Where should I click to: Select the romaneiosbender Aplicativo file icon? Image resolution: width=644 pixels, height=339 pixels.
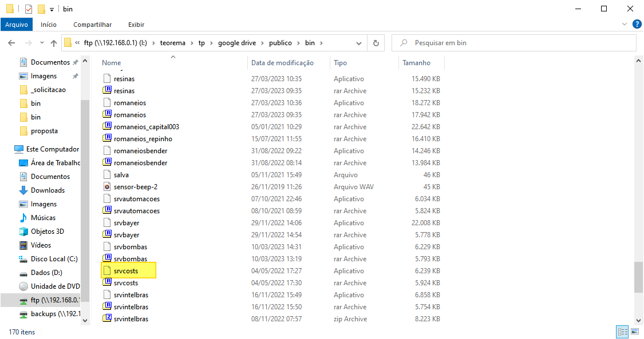107,151
